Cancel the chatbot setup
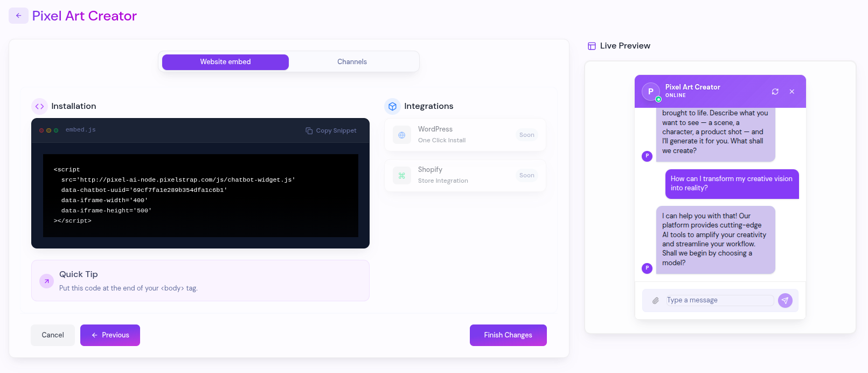The width and height of the screenshot is (868, 373). pos(53,335)
